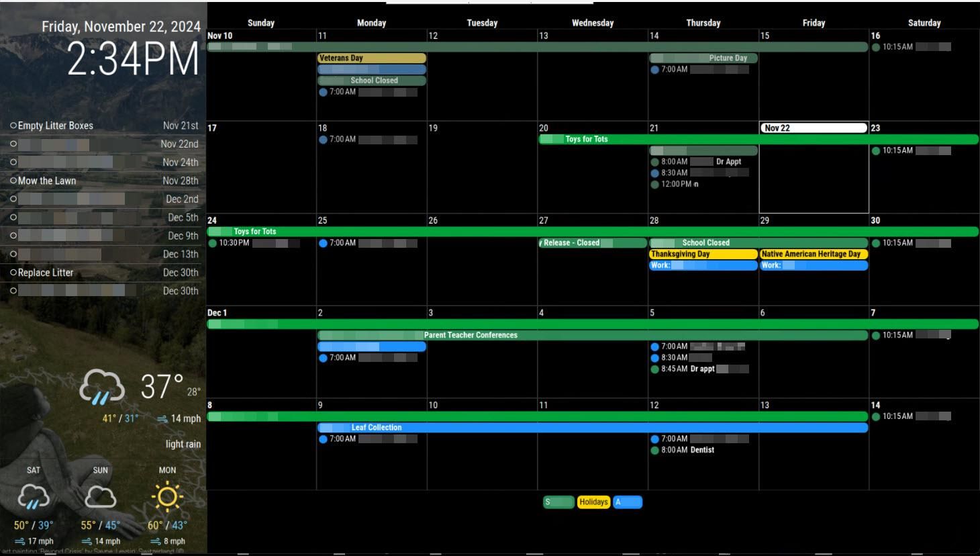
Task: Click the blue A calendar legend swatch
Action: tap(628, 502)
